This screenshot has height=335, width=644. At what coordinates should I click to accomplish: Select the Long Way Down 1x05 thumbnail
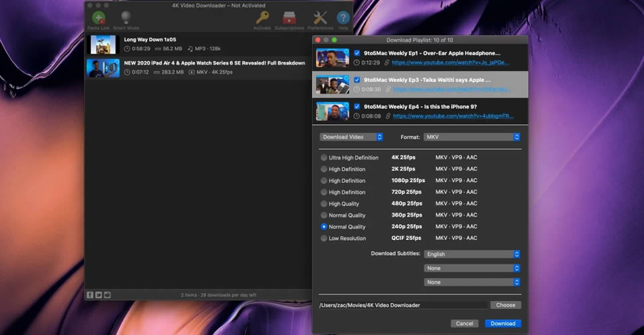click(x=103, y=45)
